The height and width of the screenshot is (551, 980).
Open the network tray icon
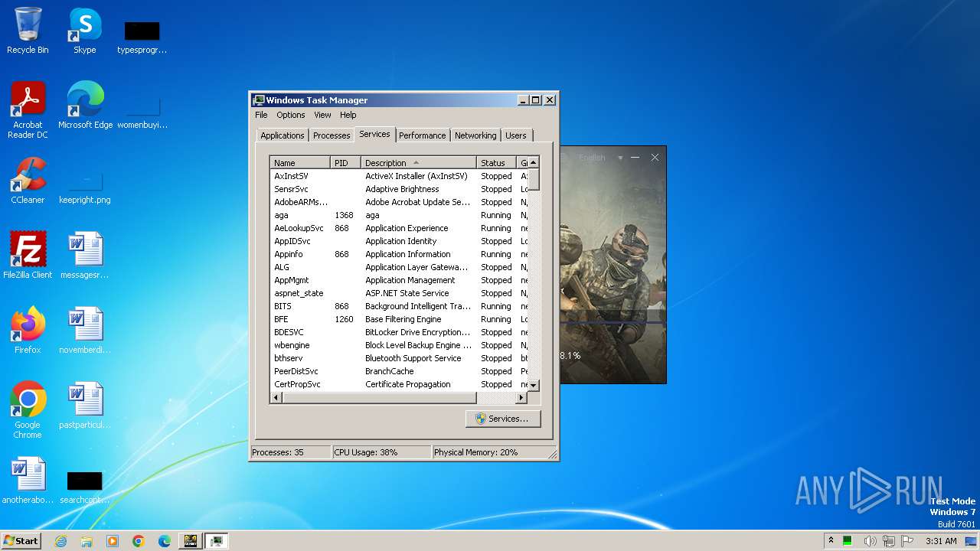coord(888,541)
